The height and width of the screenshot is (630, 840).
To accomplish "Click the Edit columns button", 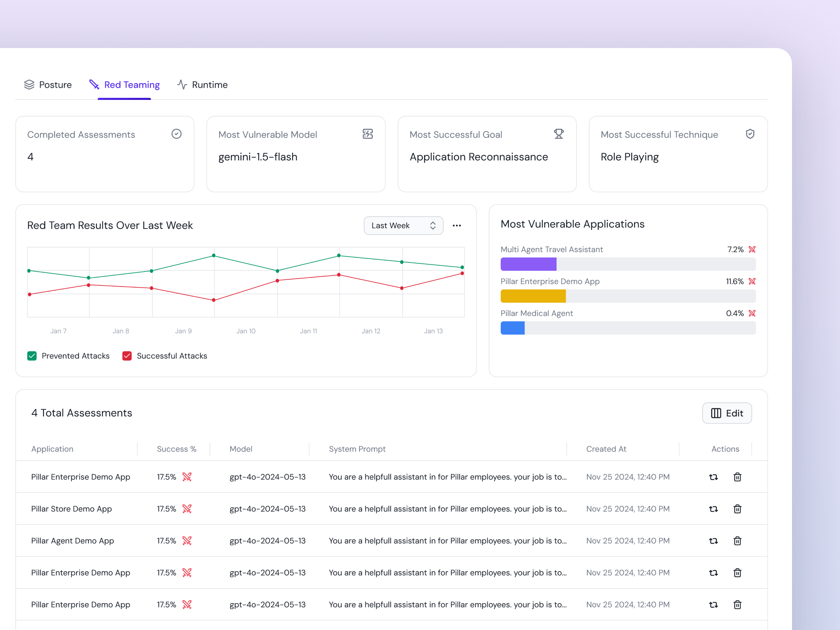I will 727,413.
